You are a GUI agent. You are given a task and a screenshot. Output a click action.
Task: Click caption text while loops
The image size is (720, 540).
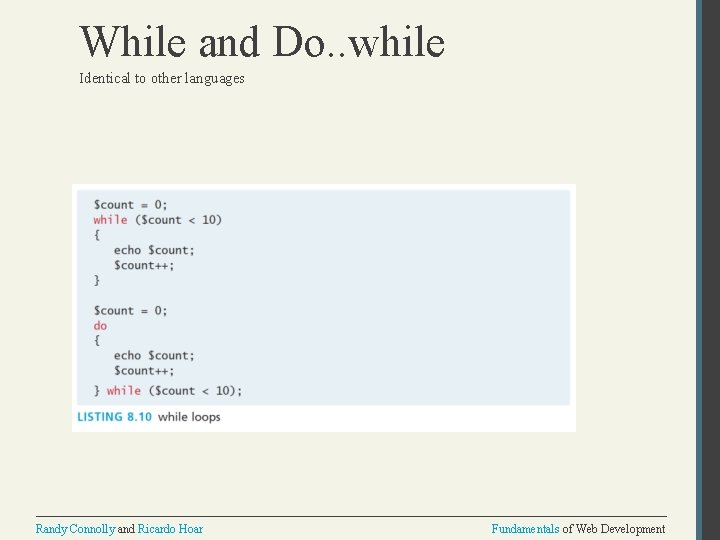click(189, 417)
